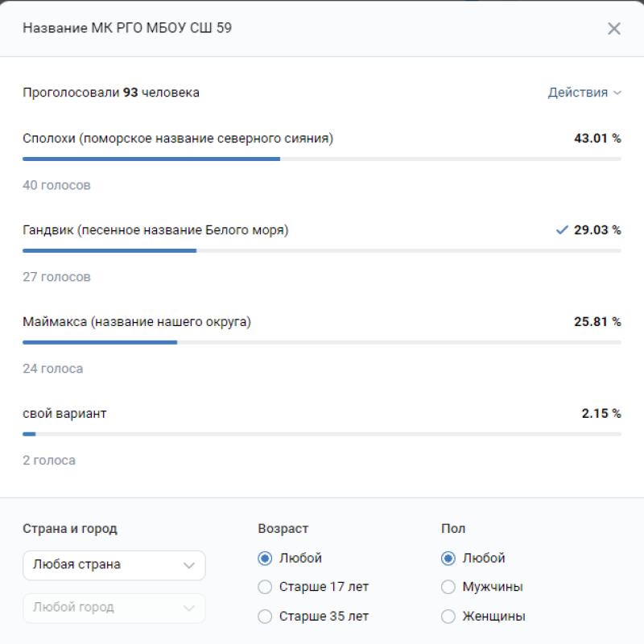Viewport: 644px width, 644px height.
Task: Show the 40 голосов voter list
Action: coord(56,185)
